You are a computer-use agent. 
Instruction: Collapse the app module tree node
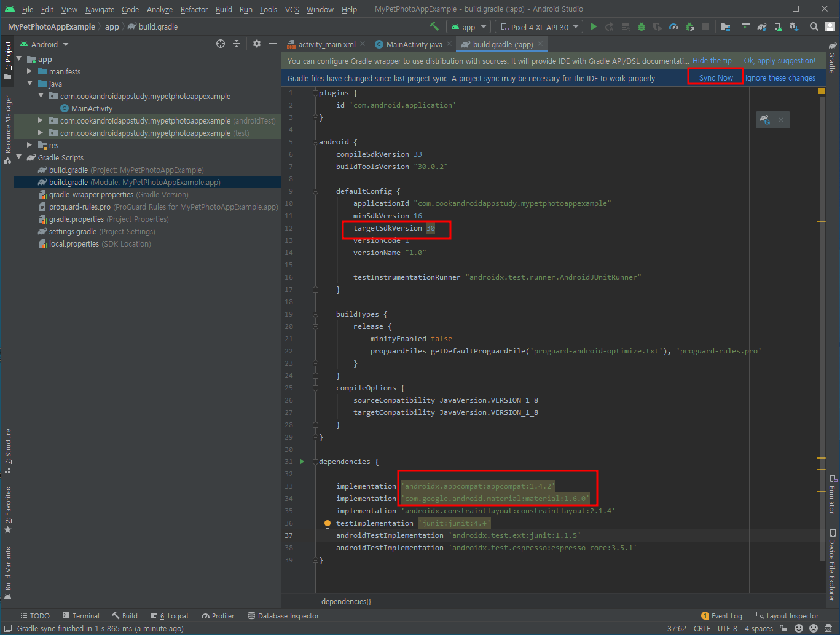(x=19, y=59)
